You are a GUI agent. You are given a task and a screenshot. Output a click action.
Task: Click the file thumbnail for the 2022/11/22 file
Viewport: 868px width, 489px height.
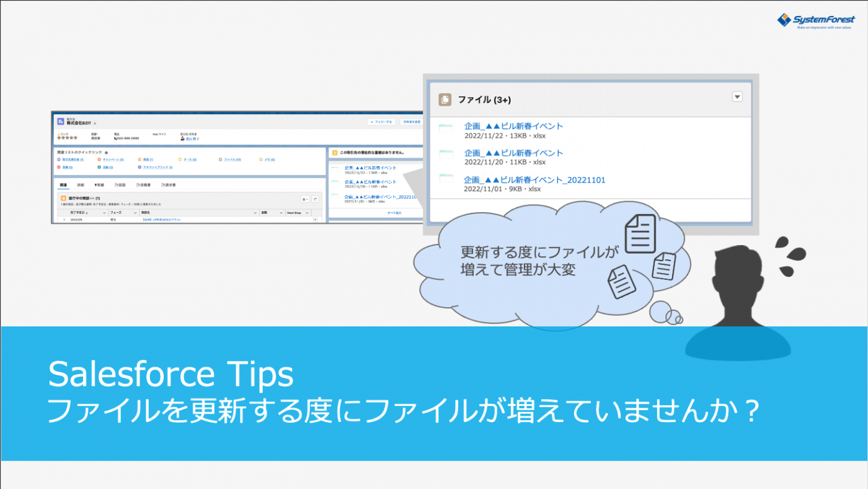click(x=446, y=129)
